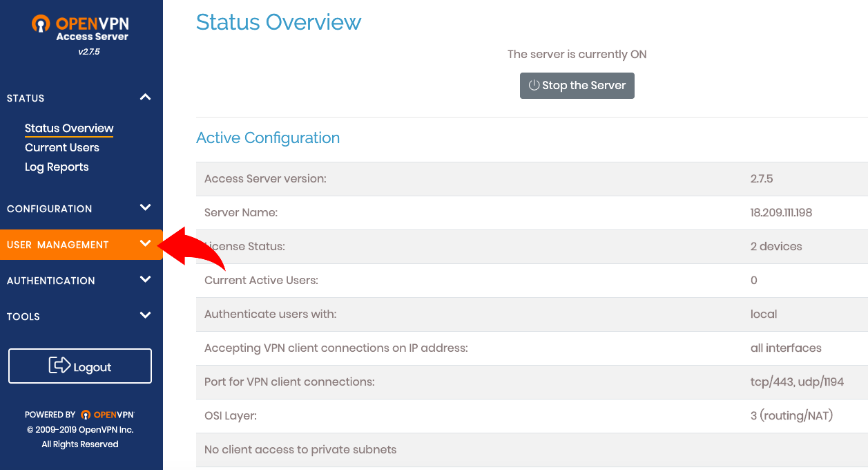Click 'The server is currently ON' text
The image size is (868, 470).
pos(577,55)
